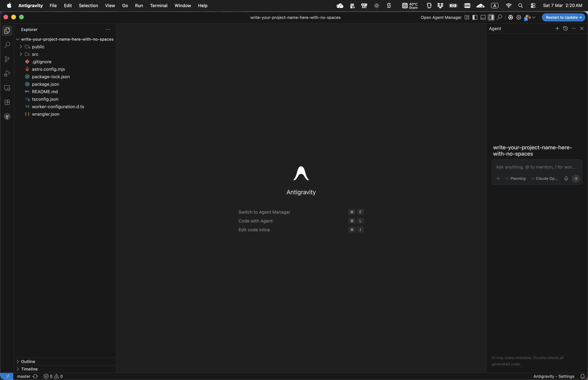This screenshot has height=380, width=588.
Task: Open the Planning mode dropdown
Action: (x=516, y=178)
